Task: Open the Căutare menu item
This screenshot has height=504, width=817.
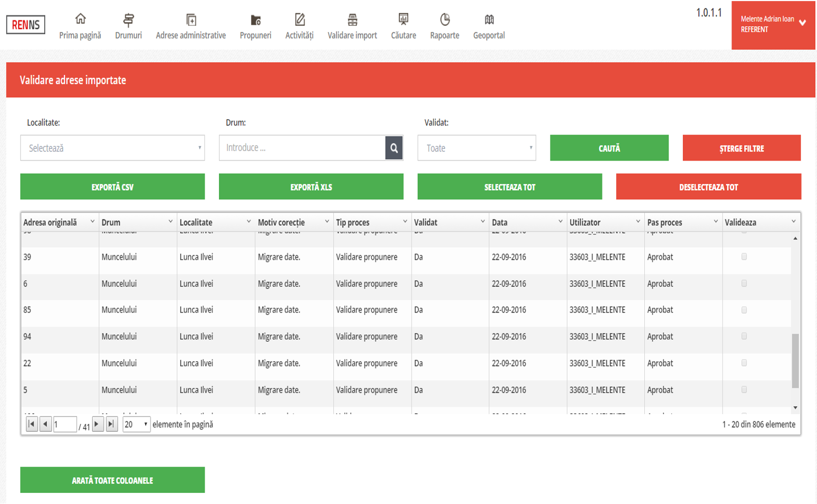Action: click(403, 26)
